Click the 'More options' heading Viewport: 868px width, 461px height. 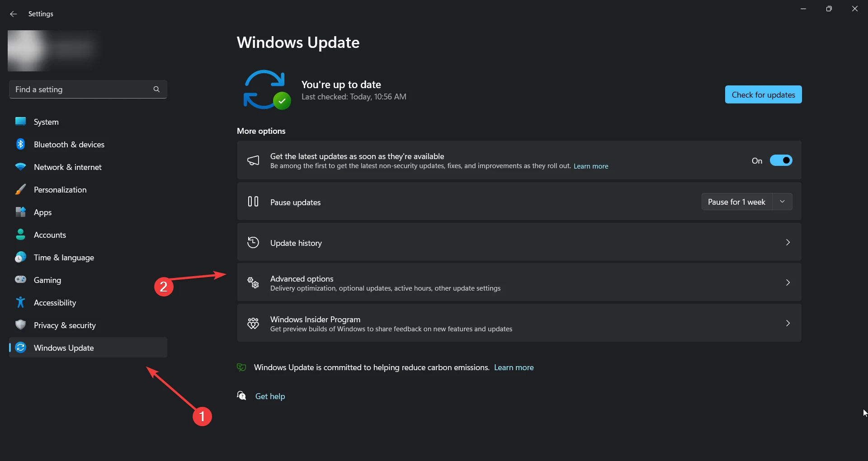pos(261,131)
